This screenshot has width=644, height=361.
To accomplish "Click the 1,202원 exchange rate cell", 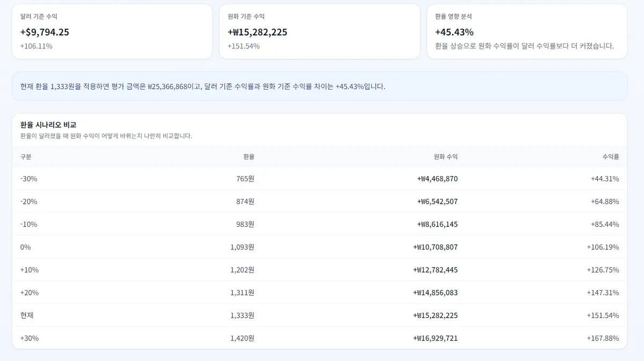I will (242, 270).
